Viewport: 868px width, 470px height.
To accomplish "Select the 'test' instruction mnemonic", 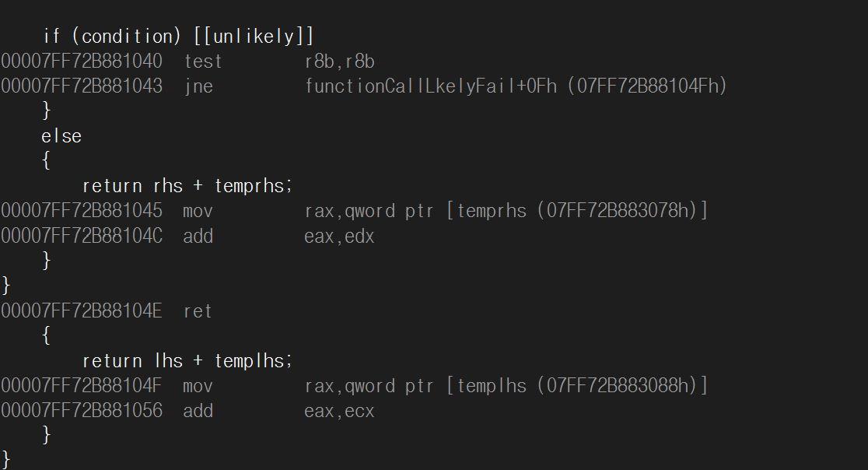I will pyautogui.click(x=203, y=61).
